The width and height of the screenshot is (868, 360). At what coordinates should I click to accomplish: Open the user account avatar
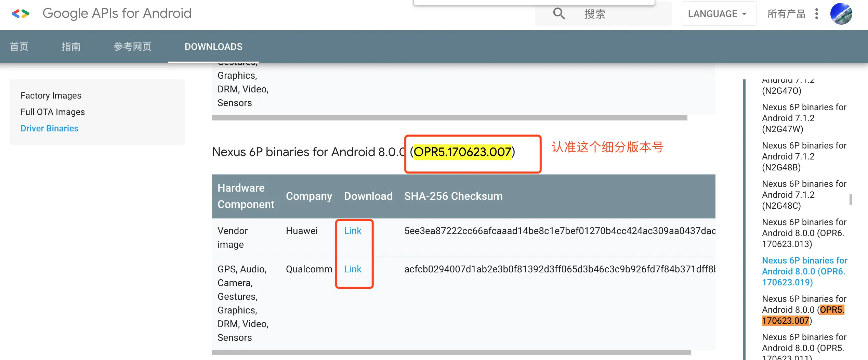tap(841, 14)
